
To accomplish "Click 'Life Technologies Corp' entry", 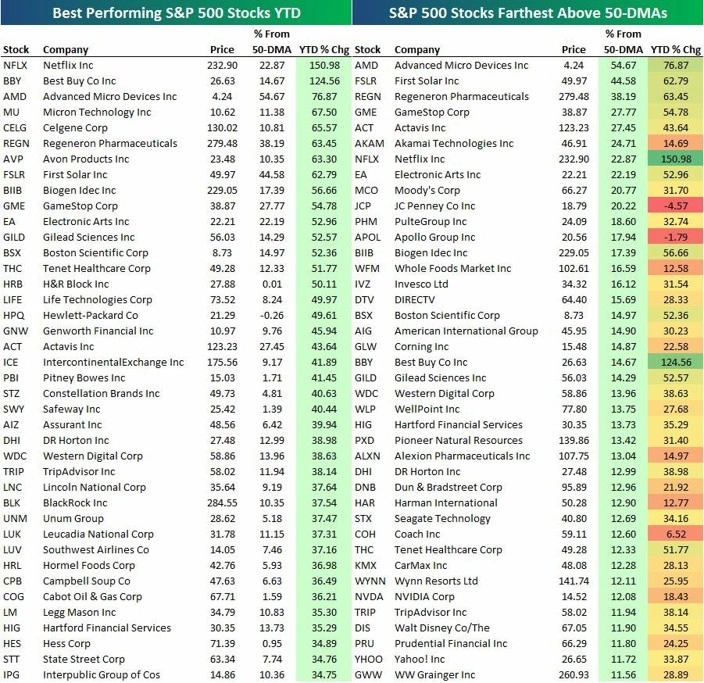I will tap(97, 300).
